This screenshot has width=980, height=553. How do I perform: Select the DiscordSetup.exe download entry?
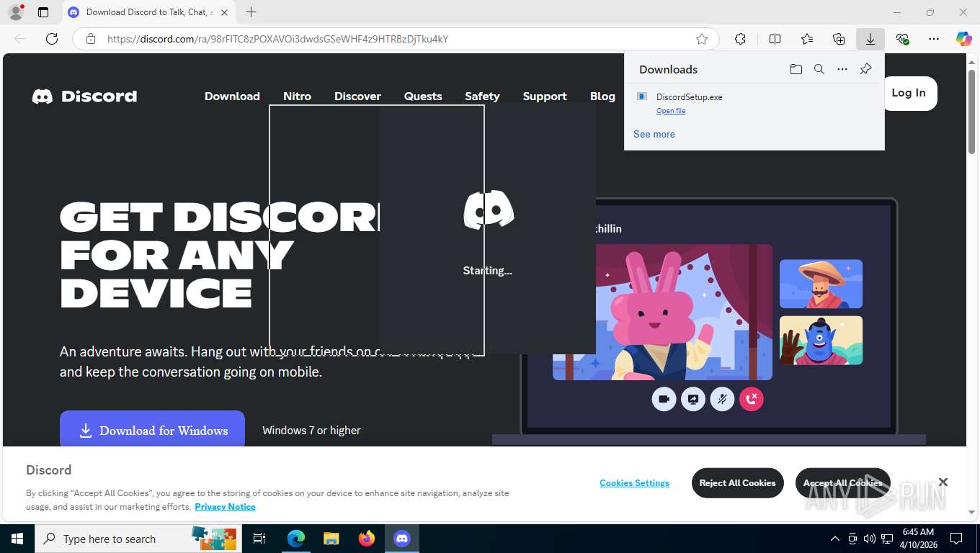coord(754,103)
